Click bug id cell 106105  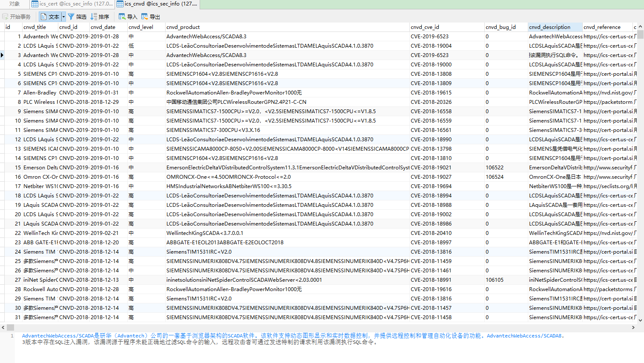click(506, 280)
